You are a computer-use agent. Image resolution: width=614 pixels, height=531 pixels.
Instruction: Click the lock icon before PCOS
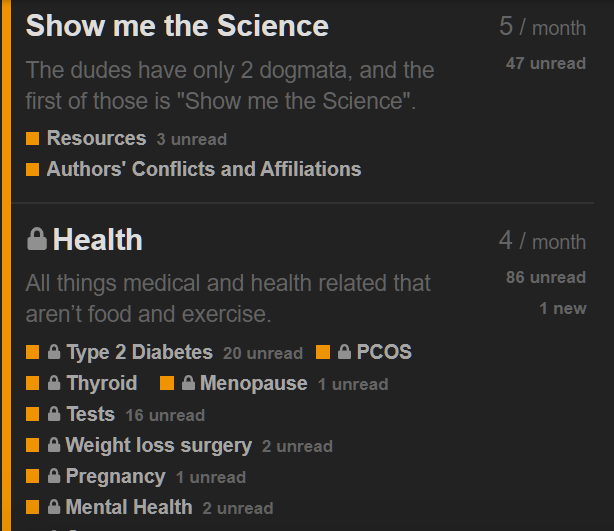(x=344, y=352)
